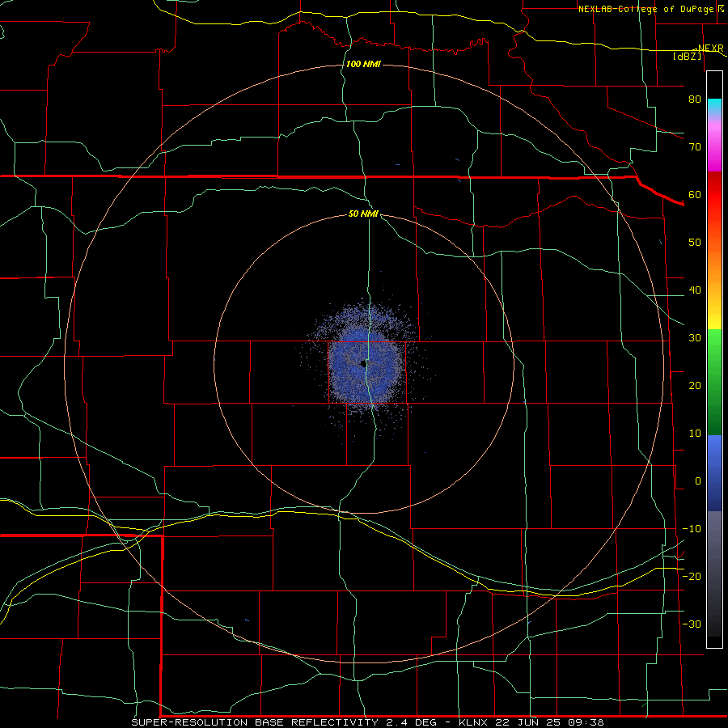Click the 10 dBZ scale value
This screenshot has width=728, height=728.
(x=695, y=434)
